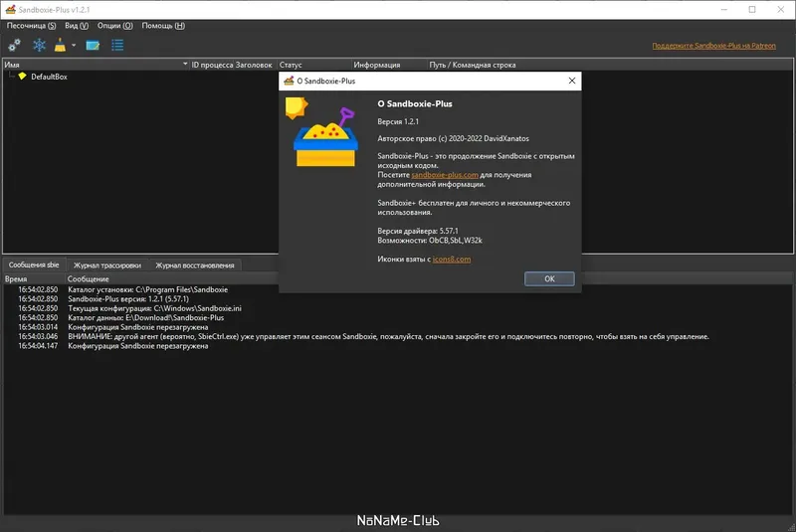Click OK in the About dialog
The height and width of the screenshot is (532, 796).
point(549,279)
